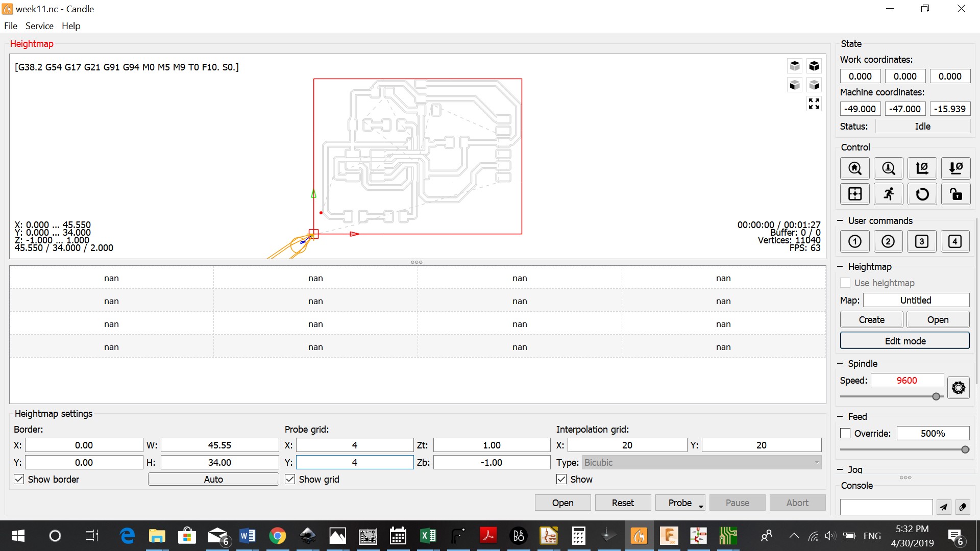Click the running-man safe position icon

[x=889, y=194]
